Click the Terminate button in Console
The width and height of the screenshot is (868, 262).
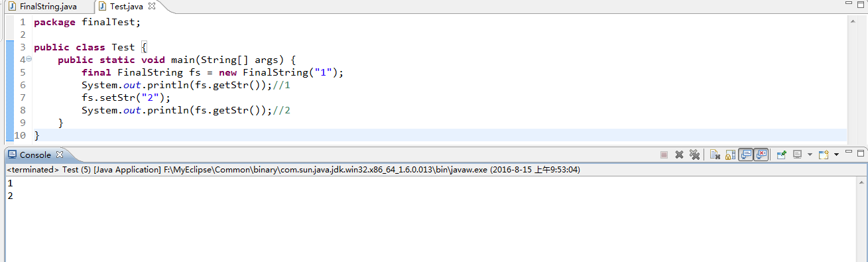point(664,155)
